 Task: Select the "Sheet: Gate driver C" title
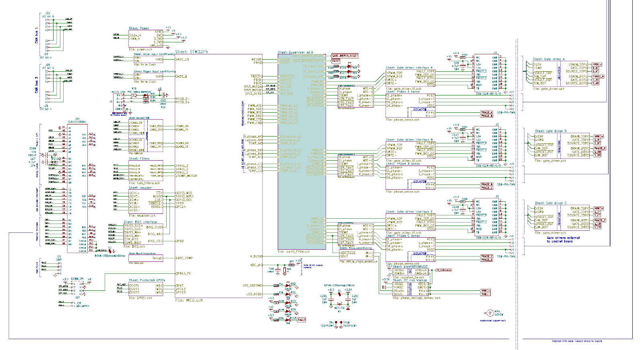[551, 203]
